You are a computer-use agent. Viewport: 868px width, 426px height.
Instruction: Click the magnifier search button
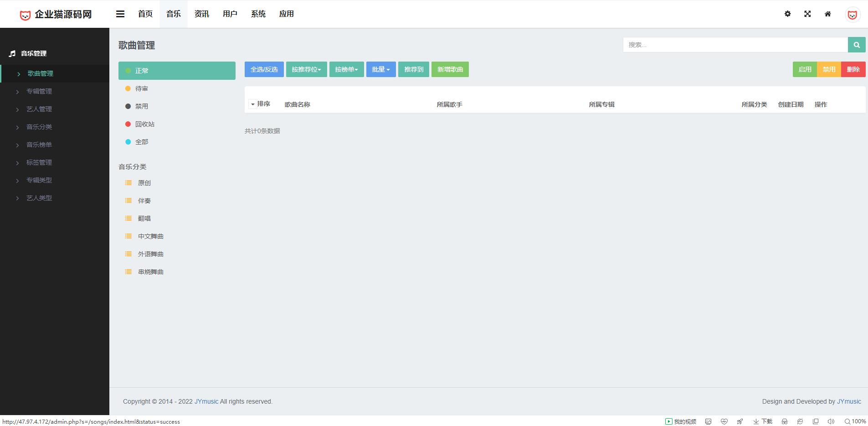pos(857,45)
